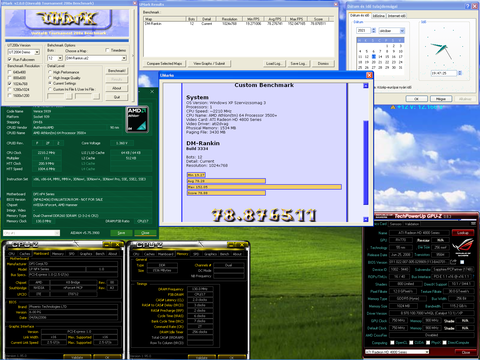Toggle Run Fullscreen checkbox in UMark
Image resolution: width=480 pixels, height=360 pixels.
[10, 59]
